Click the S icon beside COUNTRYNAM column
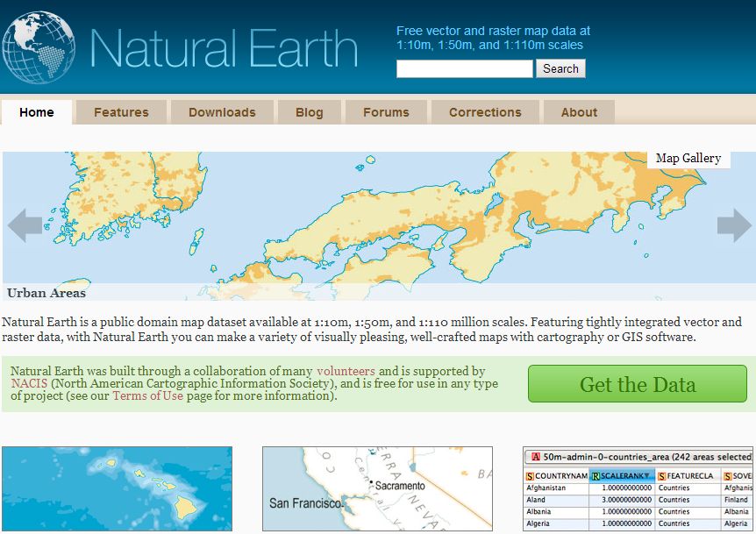Viewport: 756px width, 534px height. click(x=530, y=476)
